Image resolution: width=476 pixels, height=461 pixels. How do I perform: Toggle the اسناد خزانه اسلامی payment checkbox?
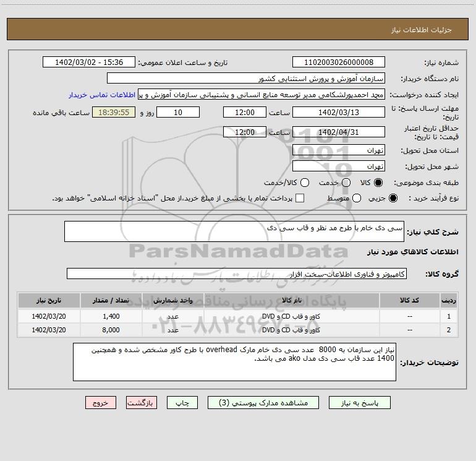point(300,198)
